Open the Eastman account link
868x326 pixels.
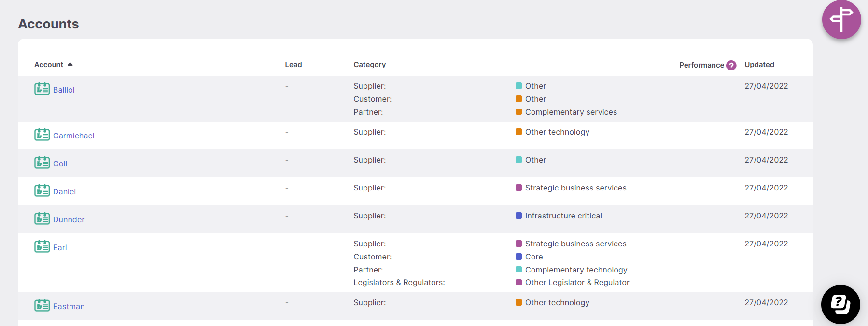point(69,306)
